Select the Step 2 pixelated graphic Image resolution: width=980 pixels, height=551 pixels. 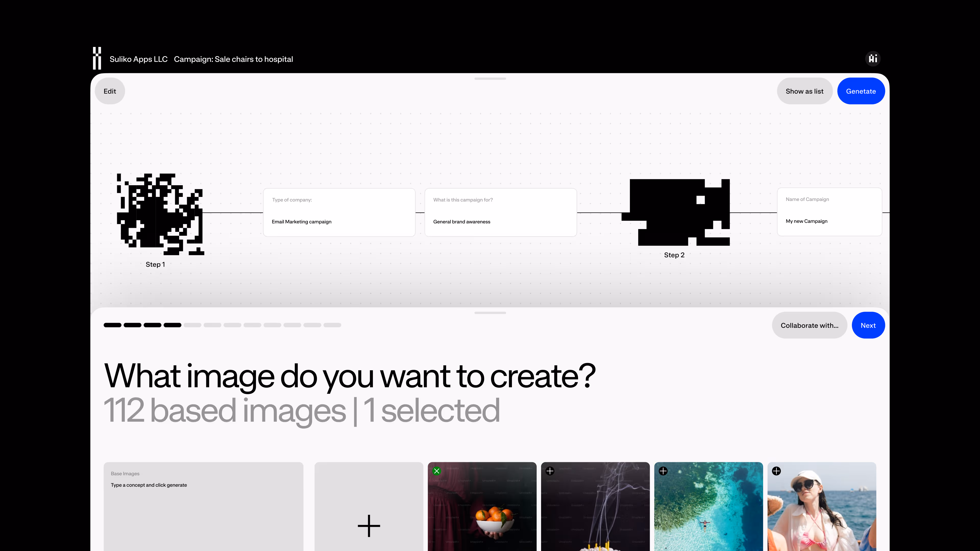tap(676, 212)
